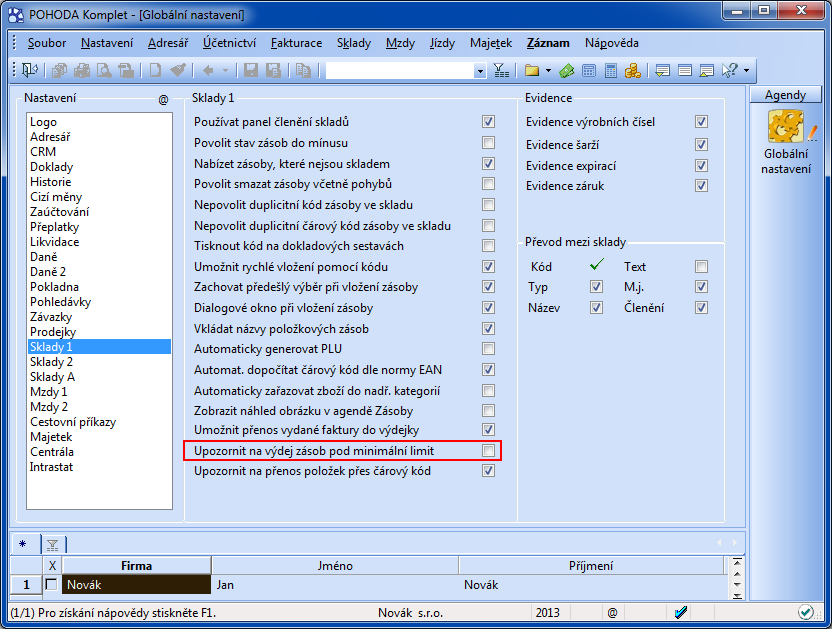This screenshot has width=832, height=629.
Task: Open the Soubor menu
Action: pos(47,43)
